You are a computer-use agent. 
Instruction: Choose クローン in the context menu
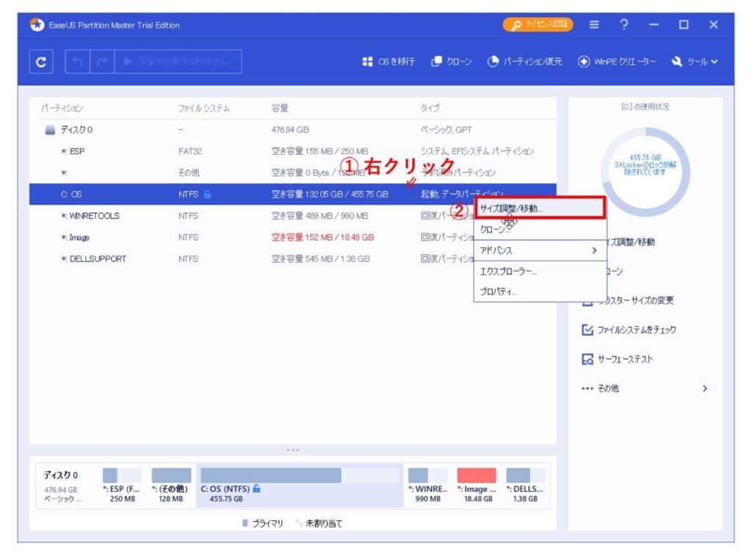(540, 230)
